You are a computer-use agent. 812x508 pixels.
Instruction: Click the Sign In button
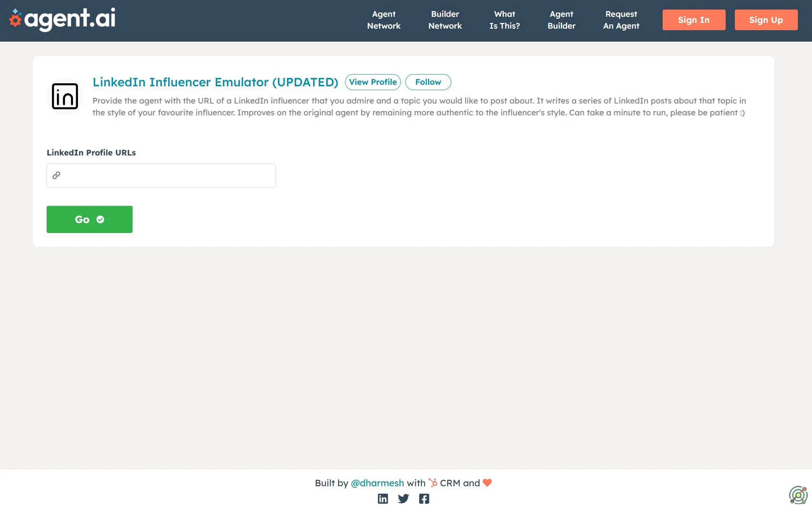click(x=694, y=20)
